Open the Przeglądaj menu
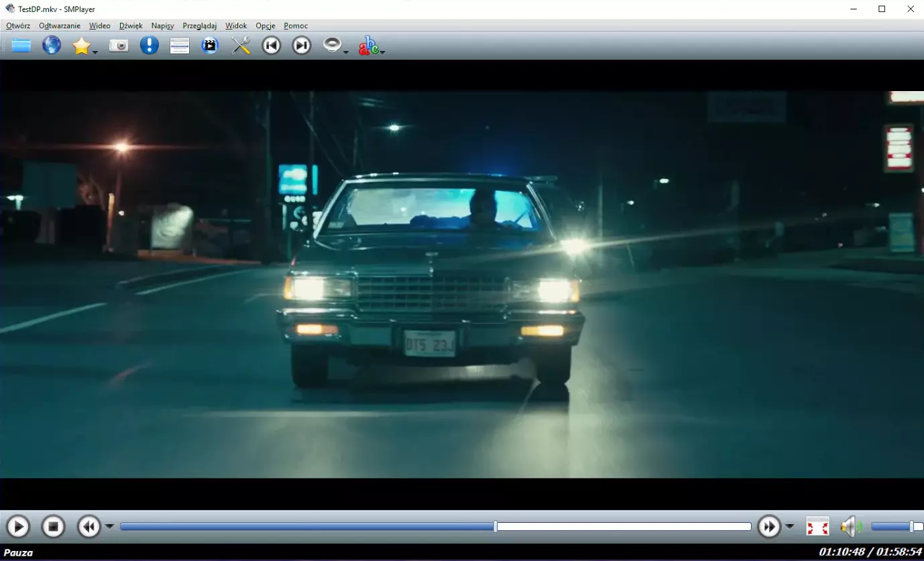 tap(200, 25)
